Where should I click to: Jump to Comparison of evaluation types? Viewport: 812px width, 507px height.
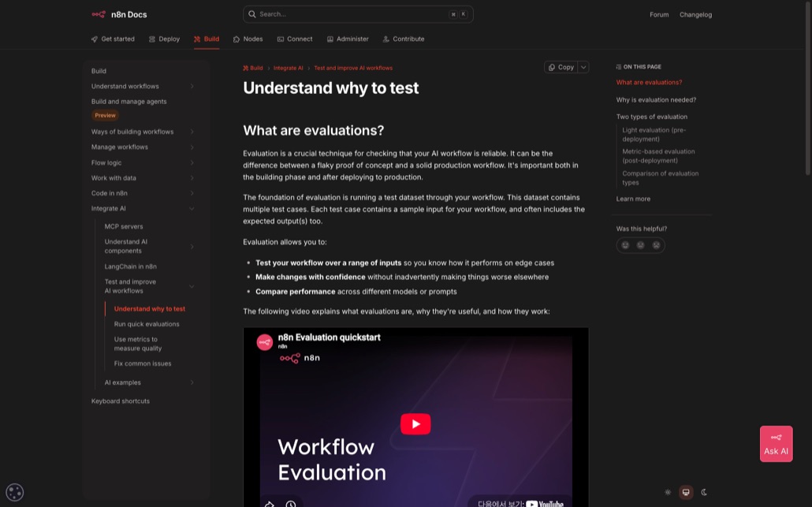click(661, 178)
